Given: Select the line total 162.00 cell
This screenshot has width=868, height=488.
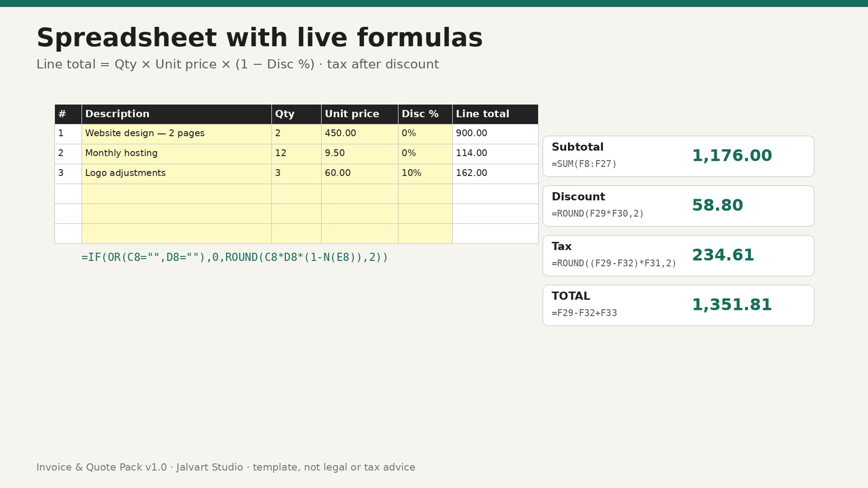Looking at the screenshot, I should 495,174.
